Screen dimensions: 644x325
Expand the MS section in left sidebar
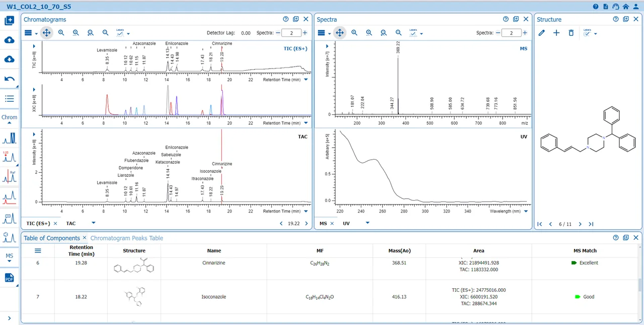point(9,258)
